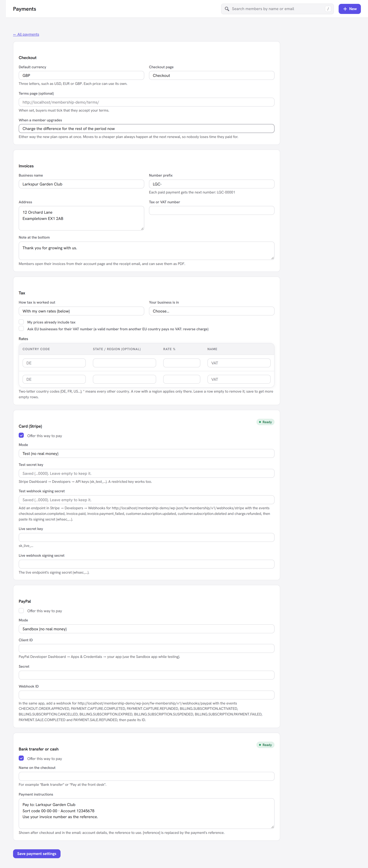Viewport: 368px width, 868px height.
Task: Click Save payment settings button
Action: (37, 853)
